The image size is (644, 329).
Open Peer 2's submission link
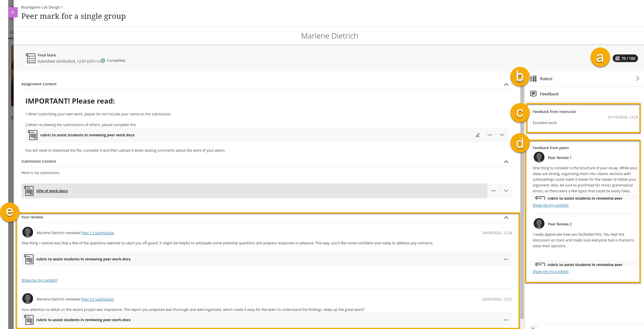pyautogui.click(x=98, y=299)
